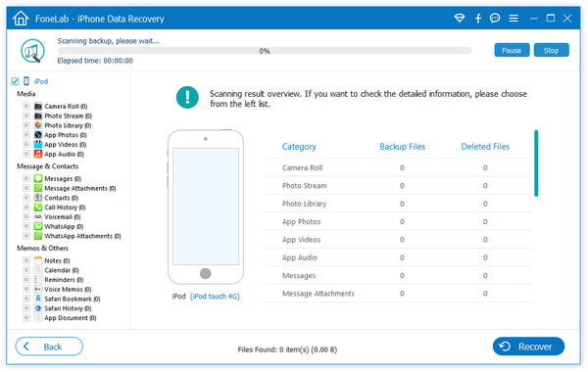Toggle the App Document checkbox

pos(26,318)
